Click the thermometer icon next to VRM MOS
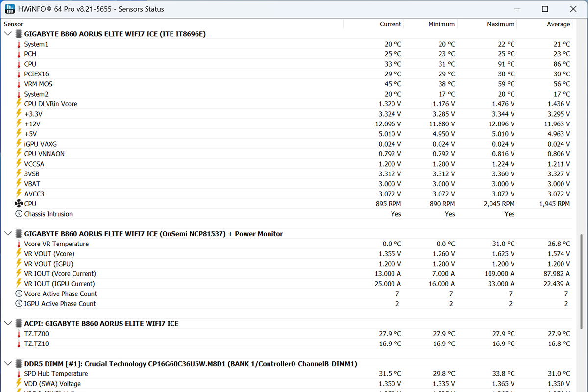Viewport: 588px width, 392px height. 19,84
